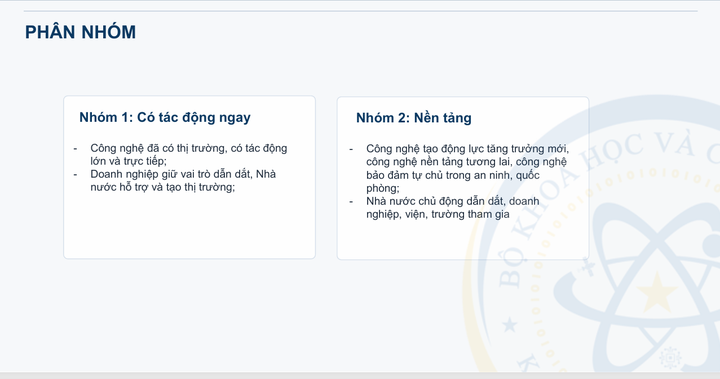This screenshot has height=379, width=720.
Task: Select the bullet 'Công nghệ tạo động lực tăng trưởng mới'
Action: 467,168
